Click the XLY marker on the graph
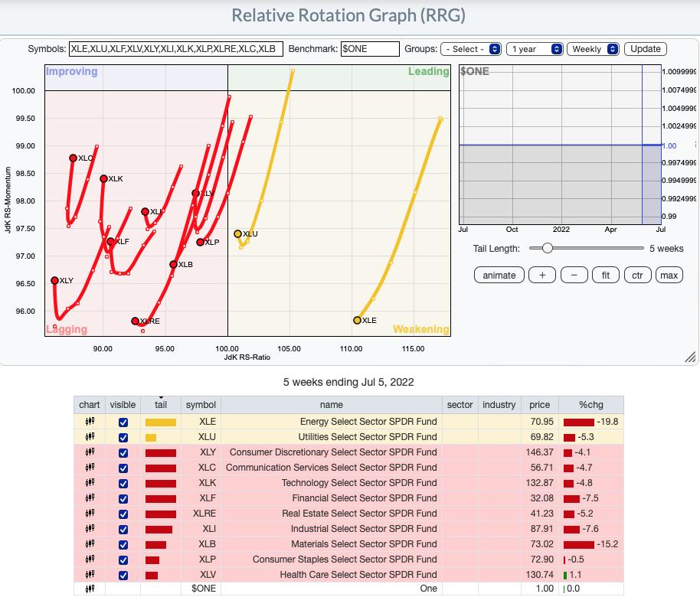Viewport: 700px width, 597px height. [x=54, y=281]
